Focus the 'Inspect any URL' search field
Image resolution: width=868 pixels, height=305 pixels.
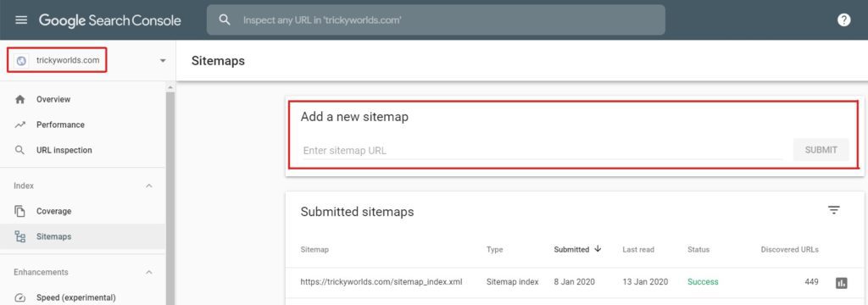pyautogui.click(x=436, y=20)
